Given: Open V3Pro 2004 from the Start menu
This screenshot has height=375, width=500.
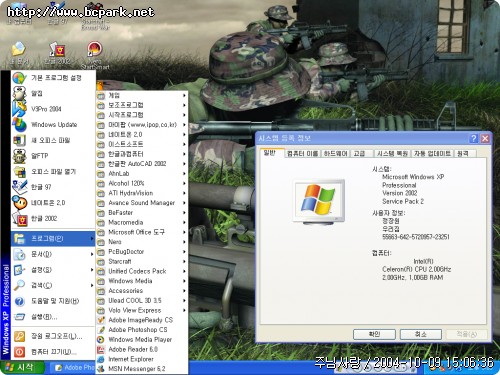Looking at the screenshot, I should [x=53, y=109].
